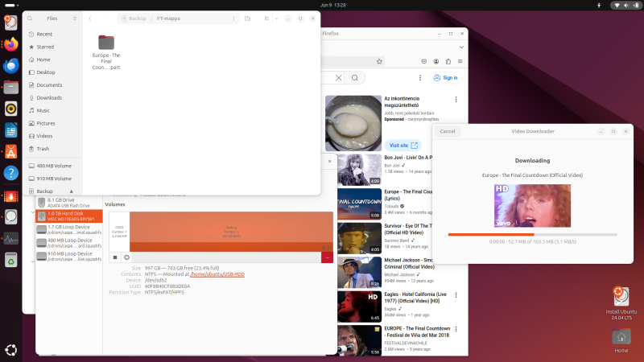
Task: Open Install Ubuntu 24.04 LTS desktop icon
Action: click(621, 303)
